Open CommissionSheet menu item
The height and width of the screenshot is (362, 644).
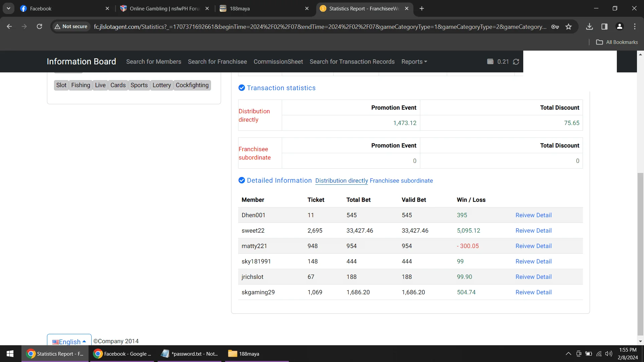click(278, 62)
